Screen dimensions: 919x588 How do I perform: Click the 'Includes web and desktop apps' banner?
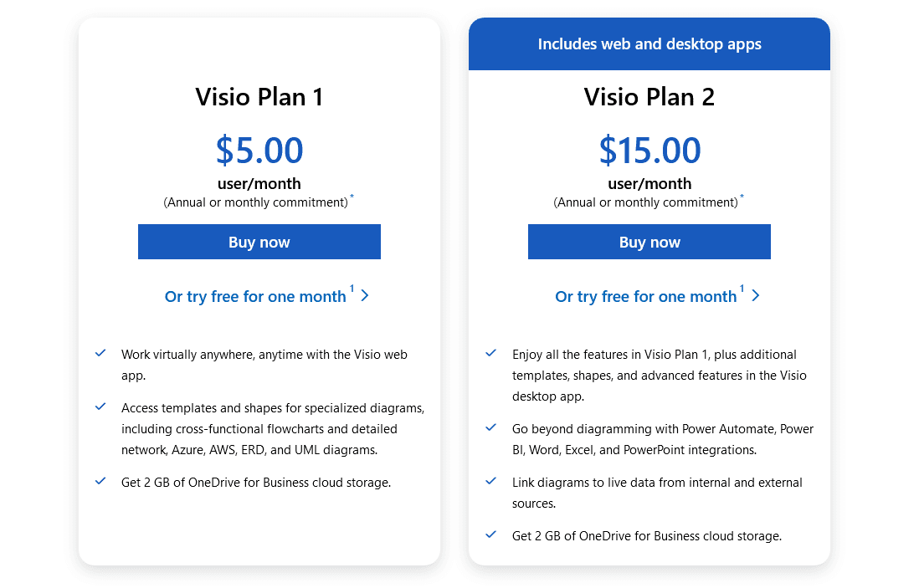click(649, 44)
